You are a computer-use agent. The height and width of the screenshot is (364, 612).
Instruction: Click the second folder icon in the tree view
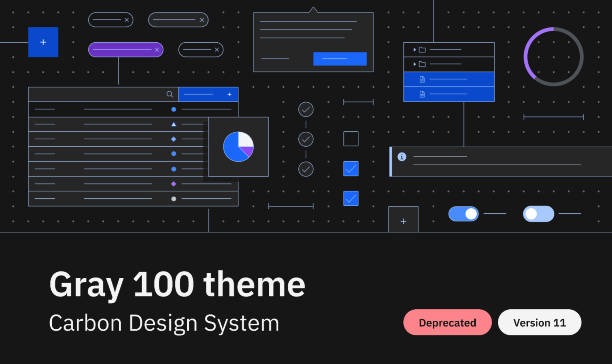[x=422, y=64]
